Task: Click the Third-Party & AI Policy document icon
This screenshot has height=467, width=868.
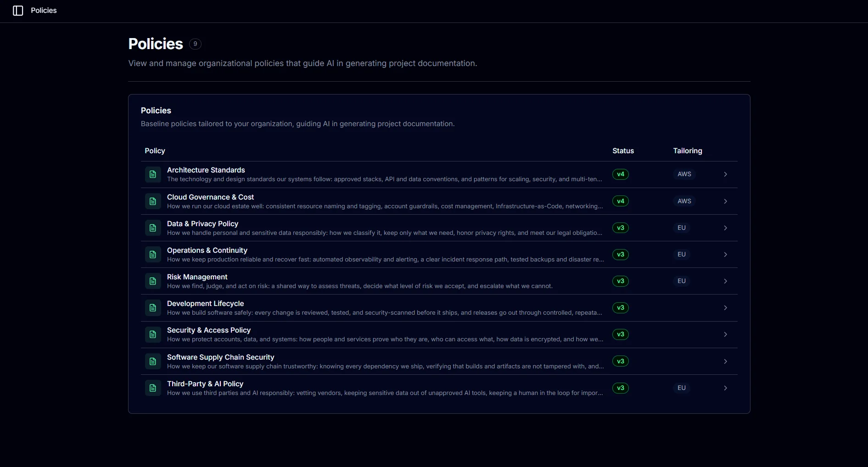Action: tap(153, 388)
